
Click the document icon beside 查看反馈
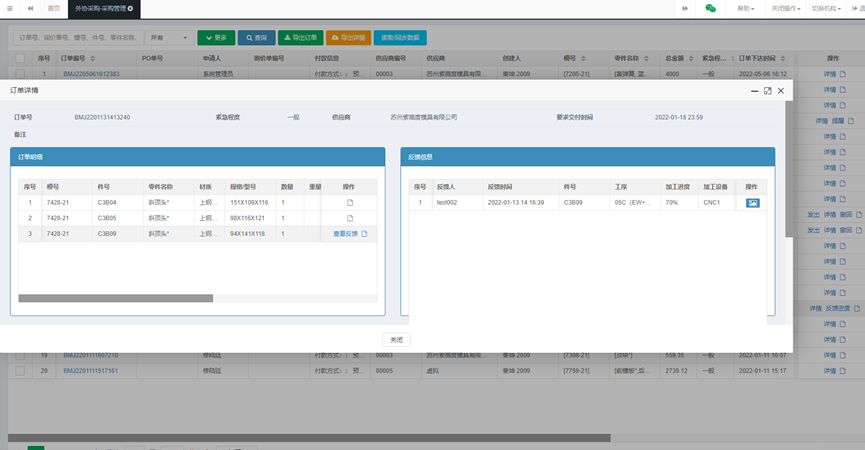[x=365, y=234]
